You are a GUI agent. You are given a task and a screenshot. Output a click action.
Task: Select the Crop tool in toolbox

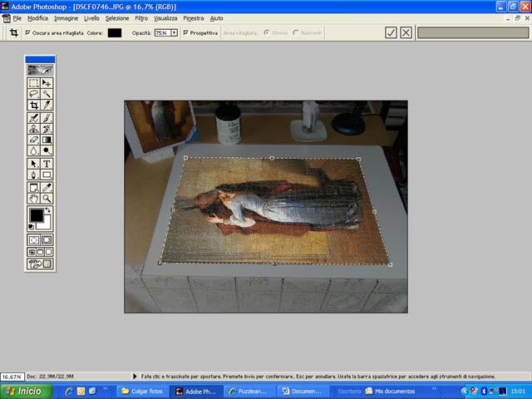coord(33,105)
